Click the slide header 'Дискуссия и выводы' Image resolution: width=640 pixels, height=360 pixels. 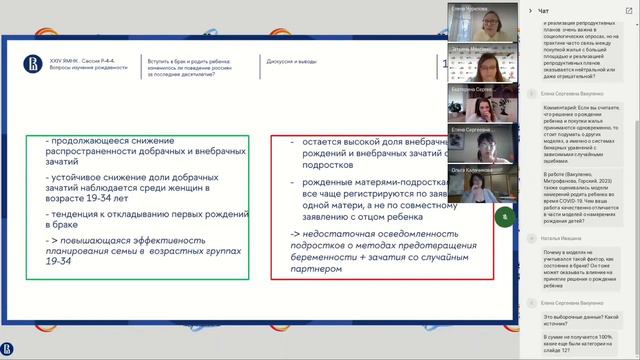291,62
